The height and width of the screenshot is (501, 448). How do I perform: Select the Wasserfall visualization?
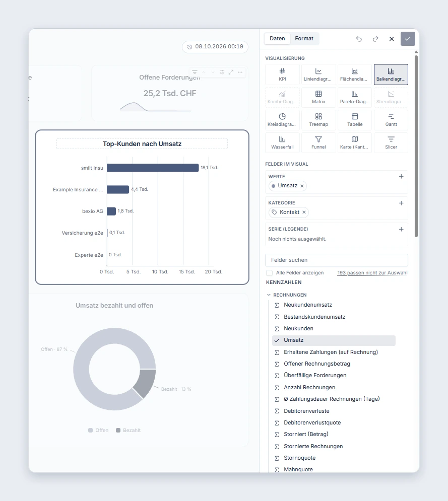coord(282,142)
